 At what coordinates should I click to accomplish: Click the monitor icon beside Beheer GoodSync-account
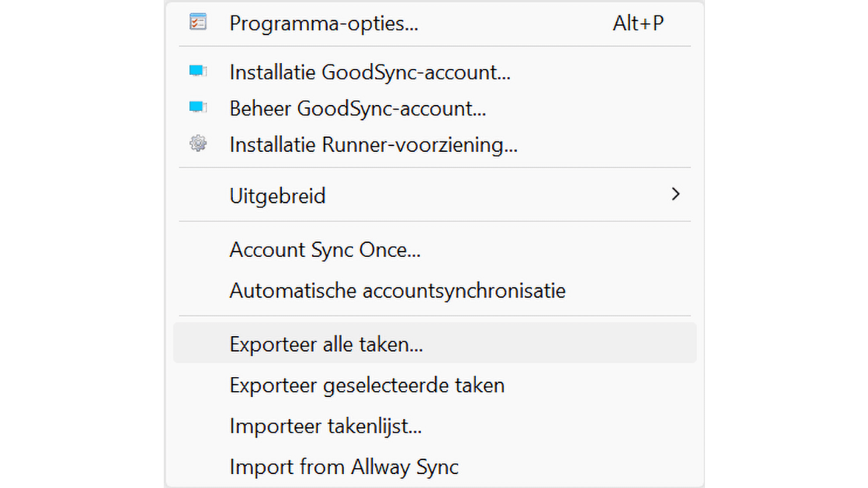(197, 107)
